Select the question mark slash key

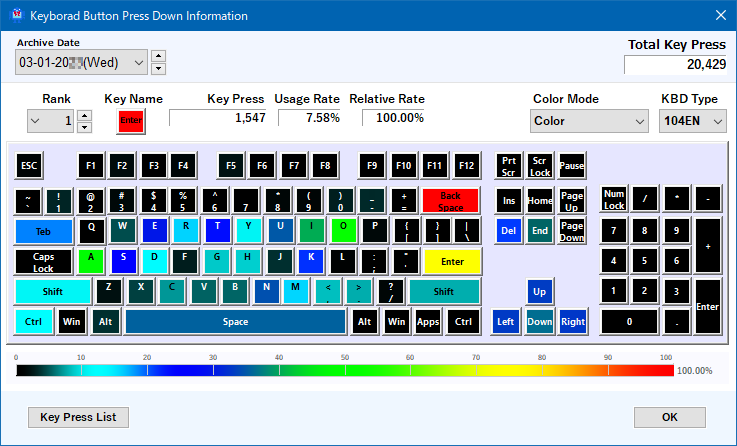[391, 292]
